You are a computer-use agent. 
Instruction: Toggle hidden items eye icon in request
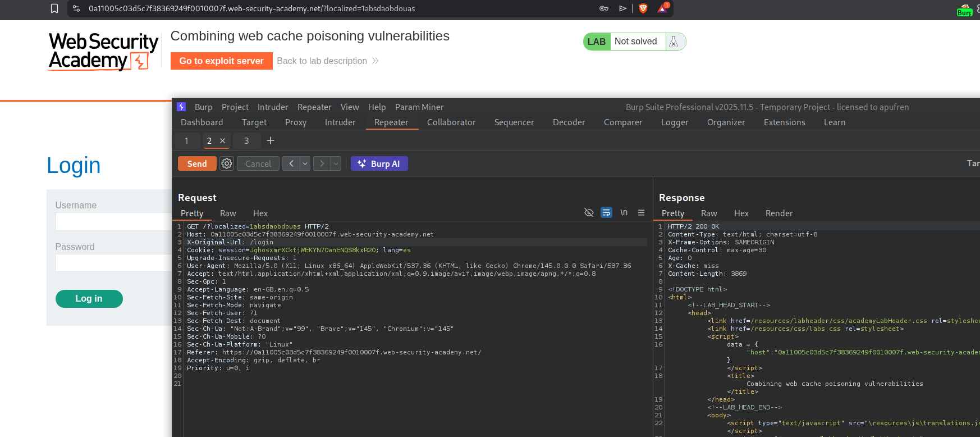pos(589,212)
